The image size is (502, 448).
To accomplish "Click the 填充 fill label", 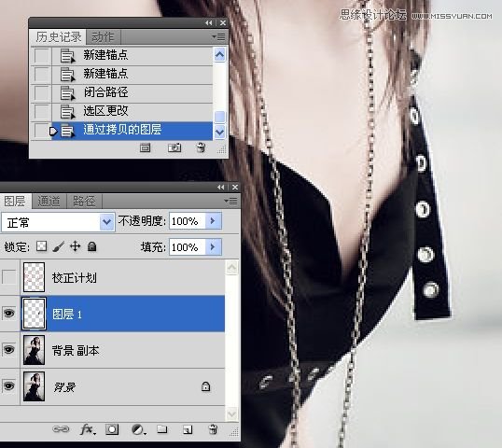I will coord(153,247).
